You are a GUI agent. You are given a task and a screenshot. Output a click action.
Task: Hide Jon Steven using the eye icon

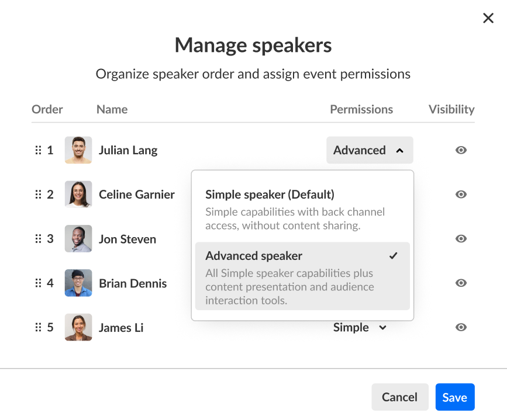(x=461, y=239)
